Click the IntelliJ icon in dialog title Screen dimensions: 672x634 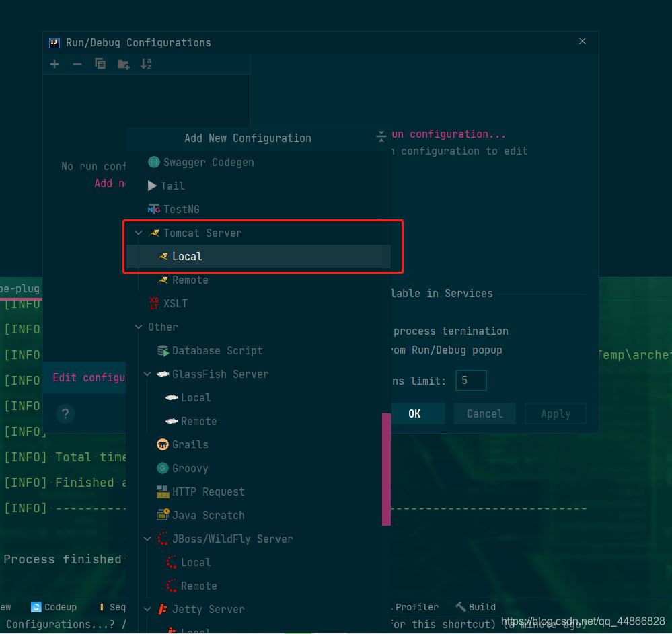coord(54,43)
